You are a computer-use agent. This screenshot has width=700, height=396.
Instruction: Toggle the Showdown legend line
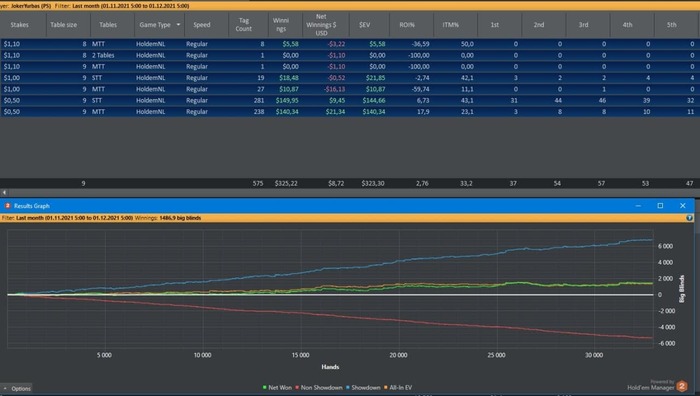363,388
